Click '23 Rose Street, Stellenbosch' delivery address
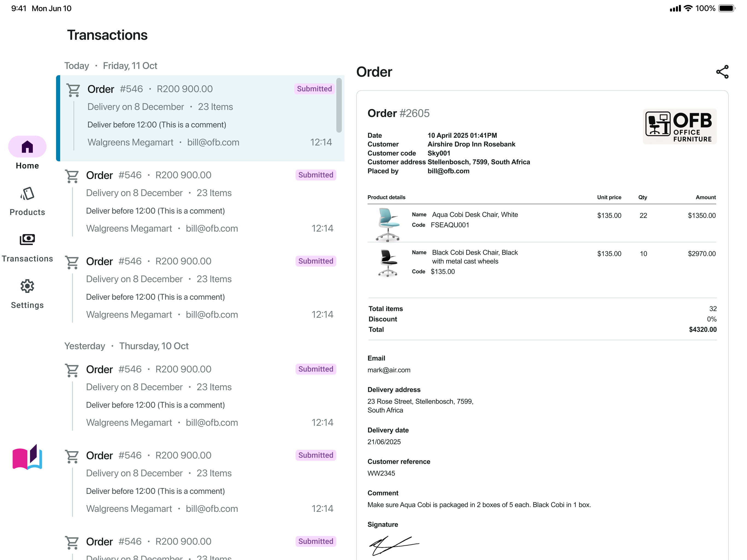 421,406
